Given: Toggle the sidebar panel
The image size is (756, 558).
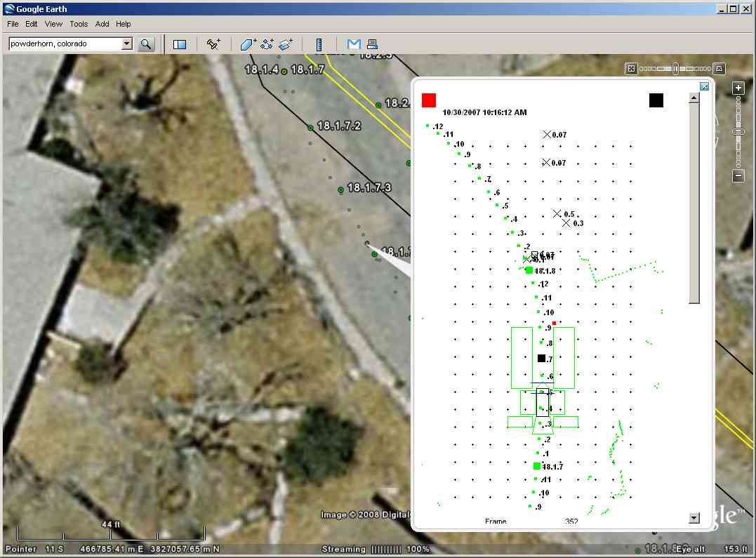Looking at the screenshot, I should pos(180,44).
